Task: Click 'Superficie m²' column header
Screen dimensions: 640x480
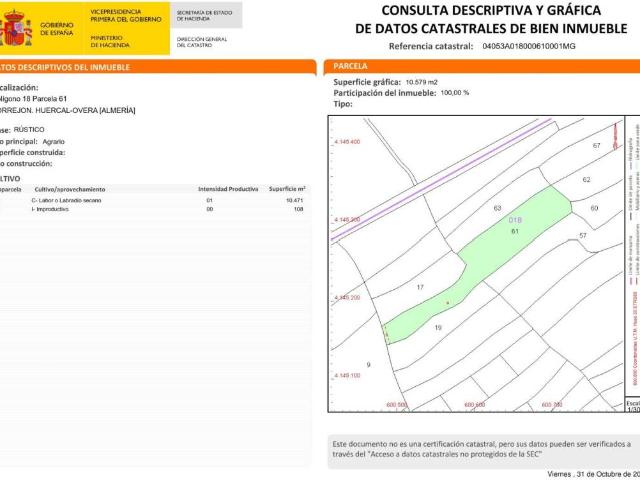Action: click(x=287, y=189)
